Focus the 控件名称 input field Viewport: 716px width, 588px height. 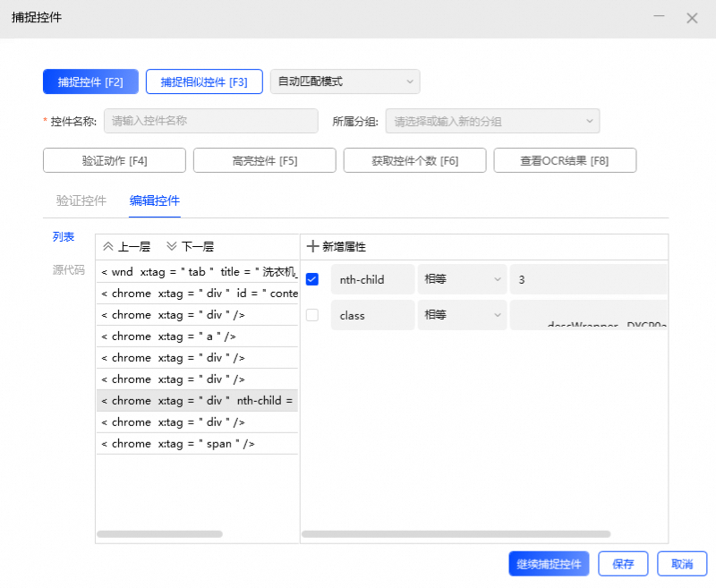[x=211, y=121]
